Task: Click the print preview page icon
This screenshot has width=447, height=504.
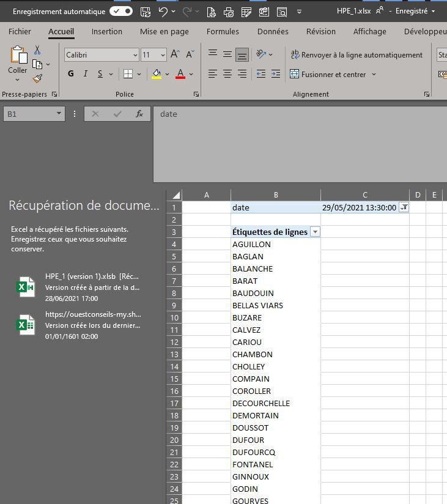Action: pos(211,12)
